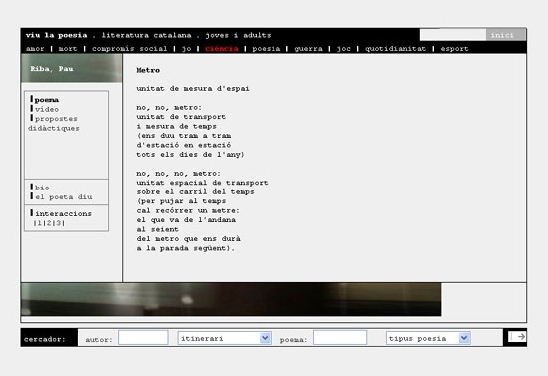The width and height of the screenshot is (548, 376).
Task: Click literatura catalana in header
Action: [x=146, y=35]
